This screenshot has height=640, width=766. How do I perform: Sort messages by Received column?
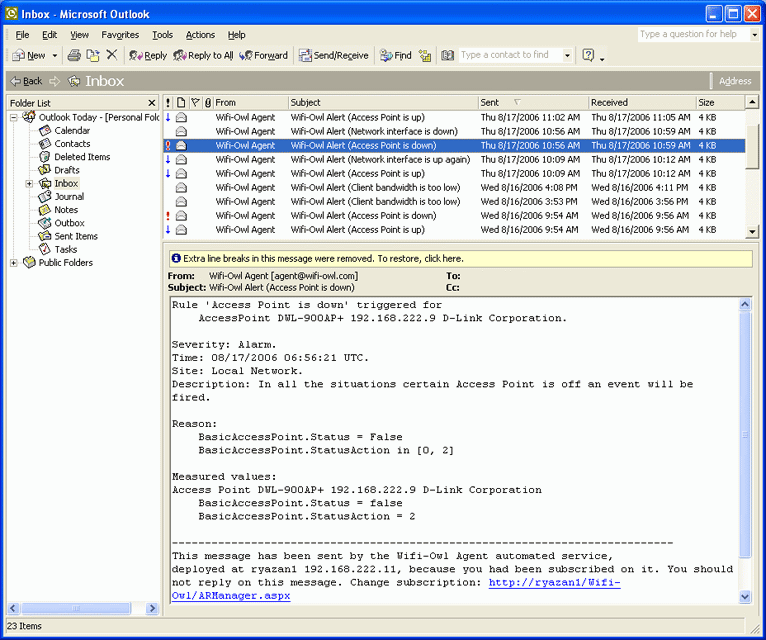(x=641, y=103)
